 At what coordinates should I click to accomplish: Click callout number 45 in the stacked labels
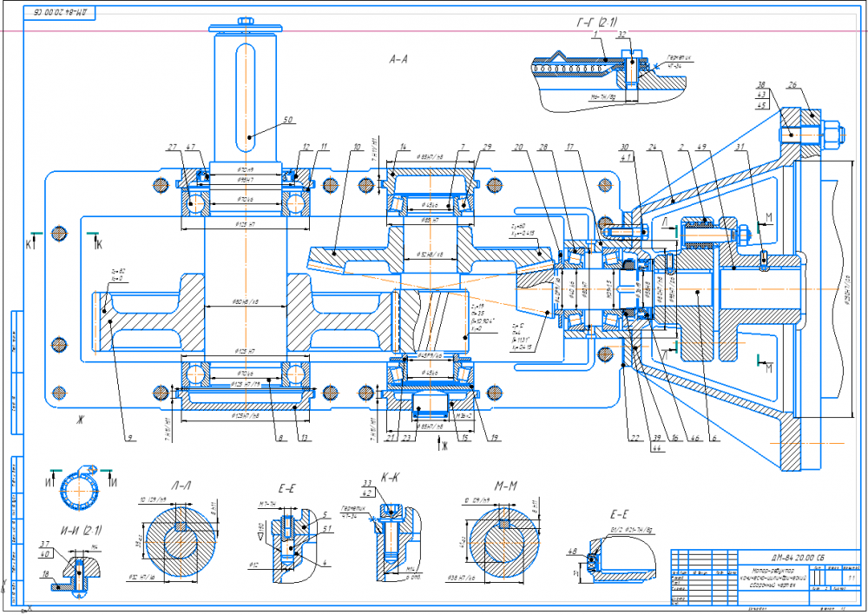click(762, 105)
